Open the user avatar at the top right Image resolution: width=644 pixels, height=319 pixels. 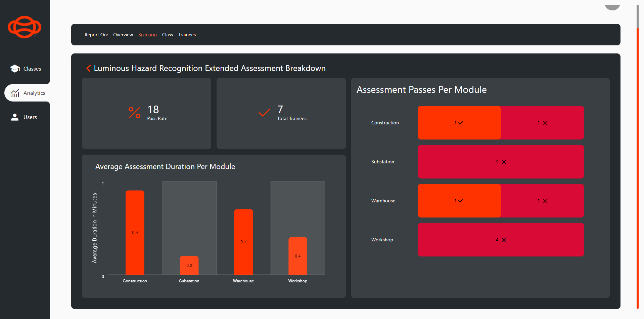coord(612,5)
